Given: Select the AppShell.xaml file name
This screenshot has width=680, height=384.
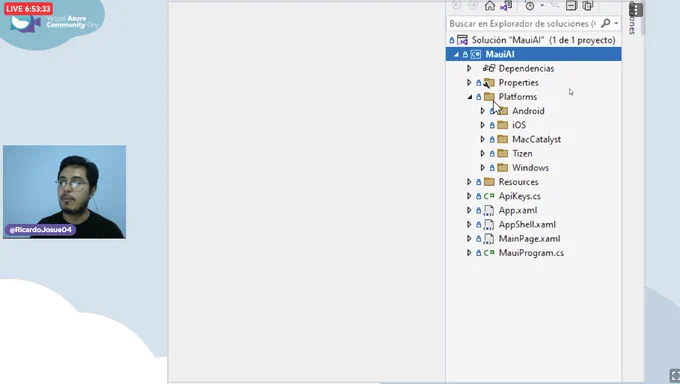Looking at the screenshot, I should point(527,225).
